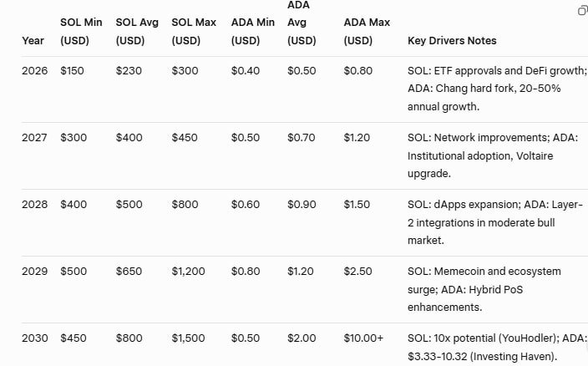Click the copy table icon
The image size is (588, 366).
point(582,10)
